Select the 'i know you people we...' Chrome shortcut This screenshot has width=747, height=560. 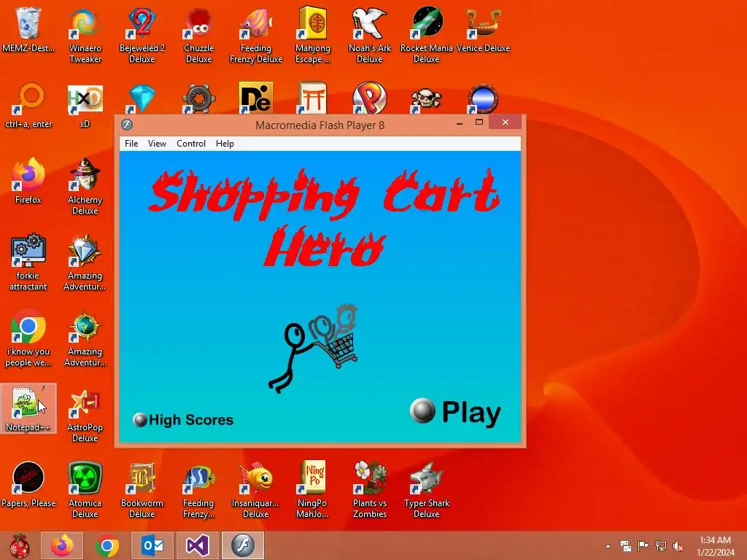point(28,338)
